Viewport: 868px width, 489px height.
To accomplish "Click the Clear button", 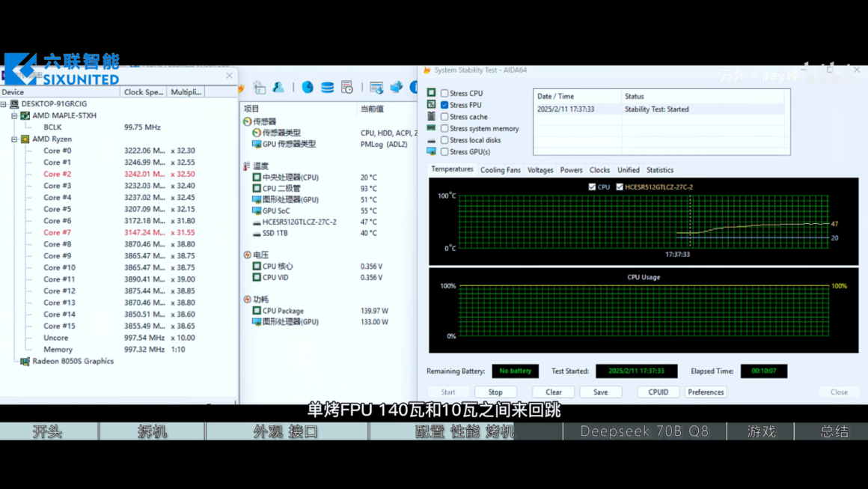I will pyautogui.click(x=554, y=392).
